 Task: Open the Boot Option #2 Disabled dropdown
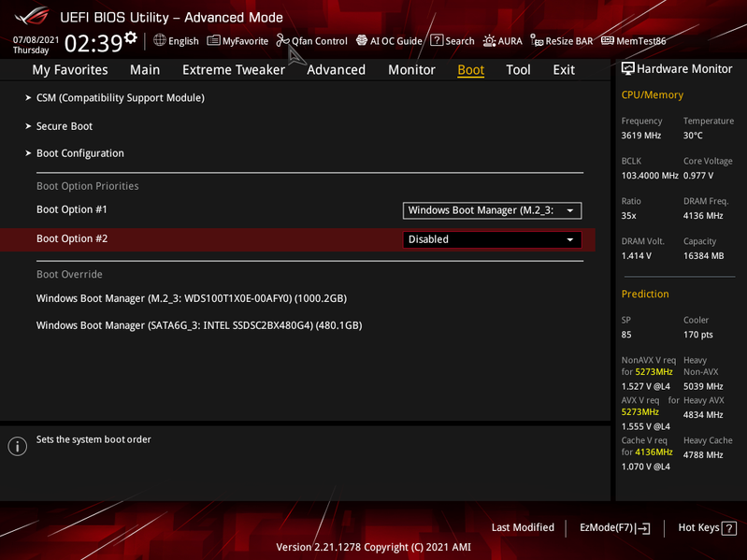tap(492, 239)
